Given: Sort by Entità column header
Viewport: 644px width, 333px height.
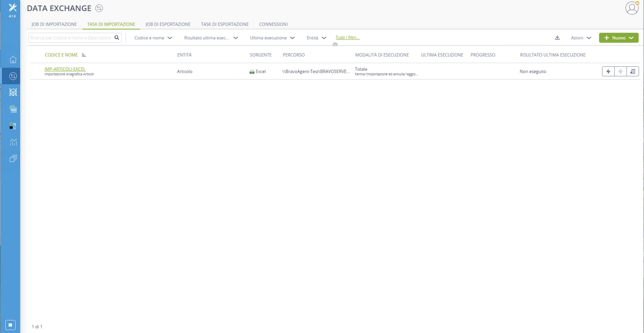Looking at the screenshot, I should pyautogui.click(x=184, y=55).
